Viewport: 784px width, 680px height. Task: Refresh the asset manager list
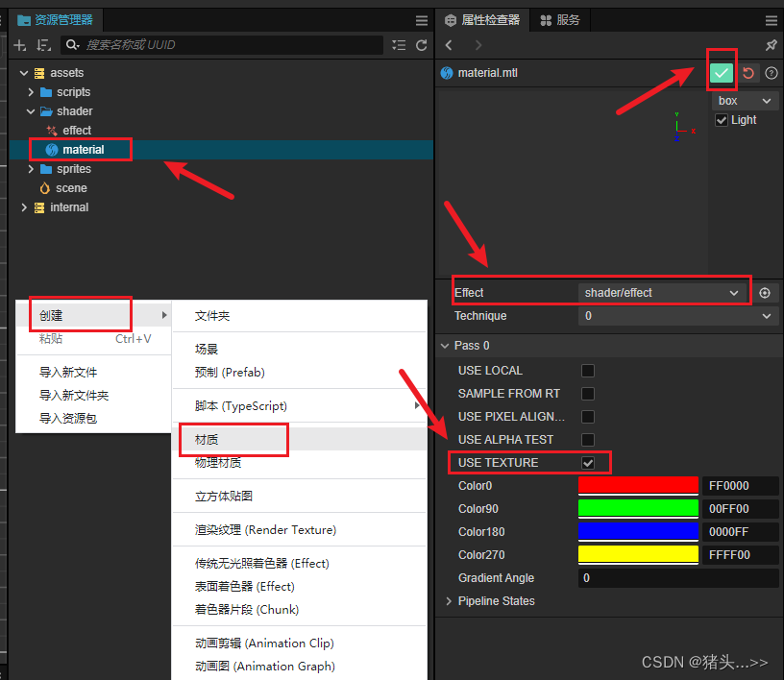tap(422, 44)
